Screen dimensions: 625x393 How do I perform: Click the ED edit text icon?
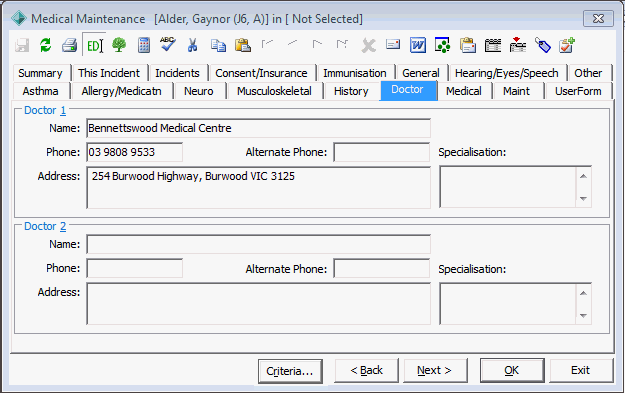click(x=95, y=46)
